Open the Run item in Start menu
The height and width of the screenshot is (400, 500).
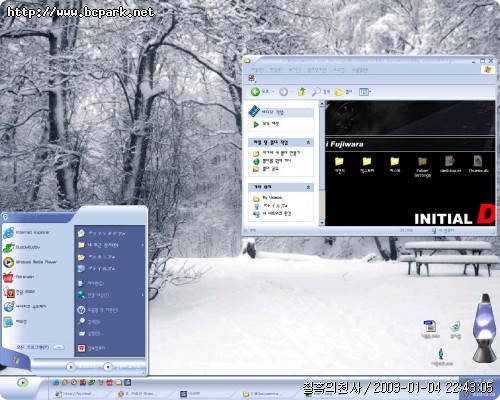coord(91,334)
